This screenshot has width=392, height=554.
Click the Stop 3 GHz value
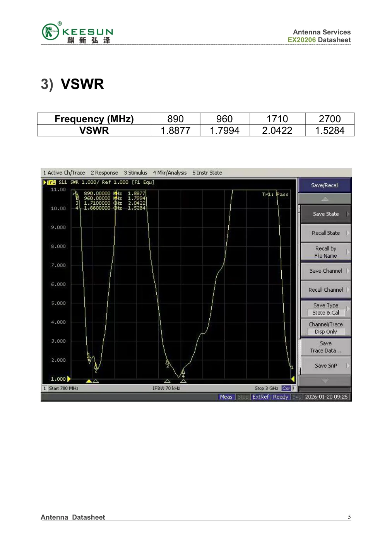tap(266, 388)
